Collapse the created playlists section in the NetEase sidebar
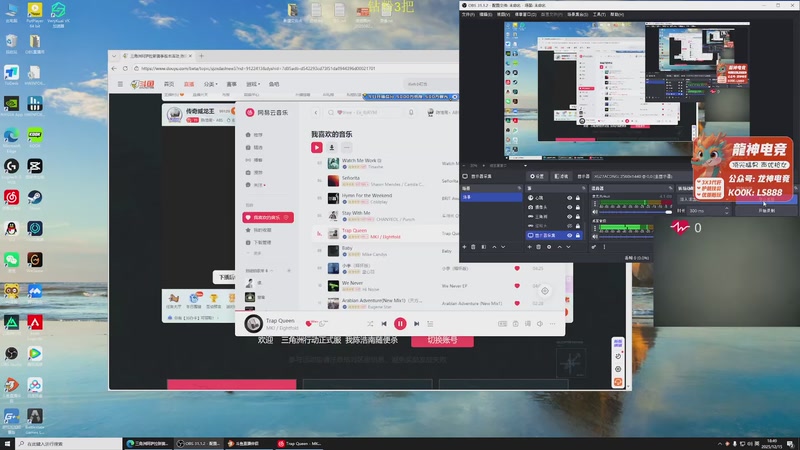The height and width of the screenshot is (450, 800). 271,270
